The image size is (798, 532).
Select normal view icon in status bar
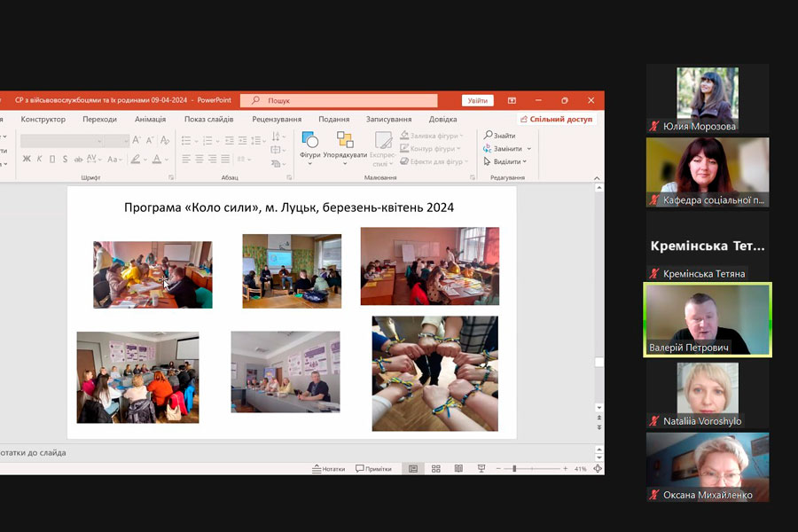(412, 468)
